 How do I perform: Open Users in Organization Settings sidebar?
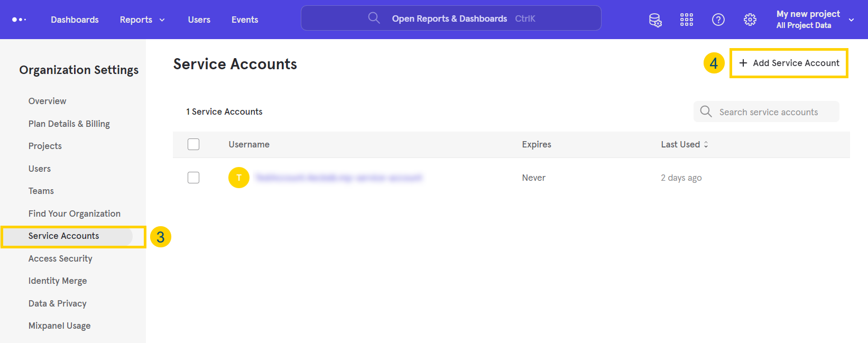(x=40, y=169)
